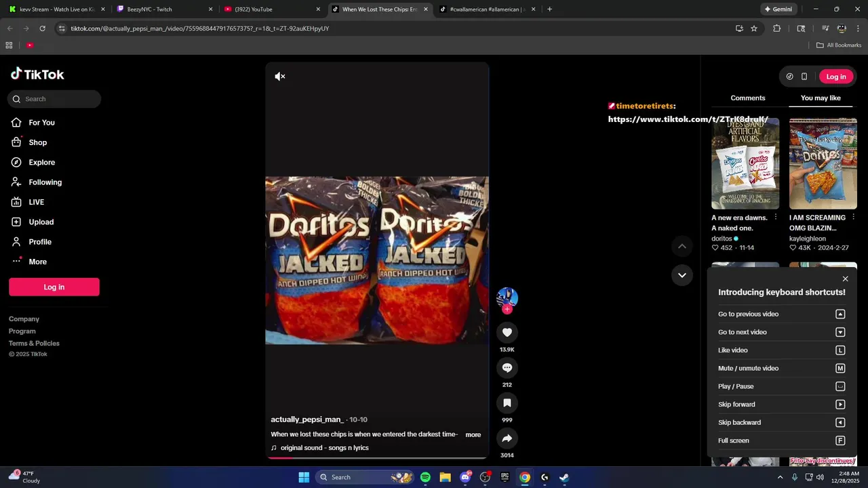Expand the Company footer section
868x488 pixels.
(x=24, y=319)
